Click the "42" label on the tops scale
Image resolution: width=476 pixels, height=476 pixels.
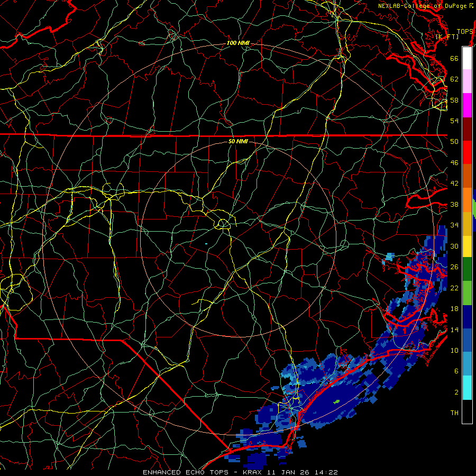(454, 184)
